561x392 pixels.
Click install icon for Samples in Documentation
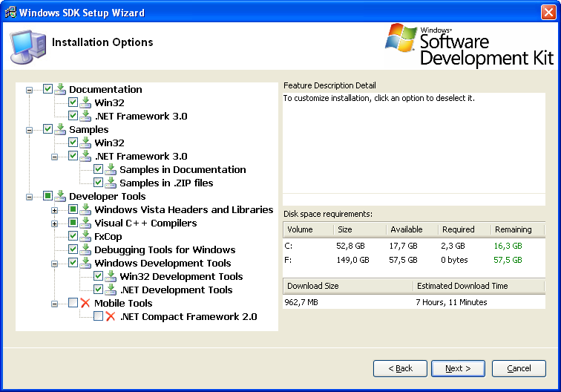[111, 169]
